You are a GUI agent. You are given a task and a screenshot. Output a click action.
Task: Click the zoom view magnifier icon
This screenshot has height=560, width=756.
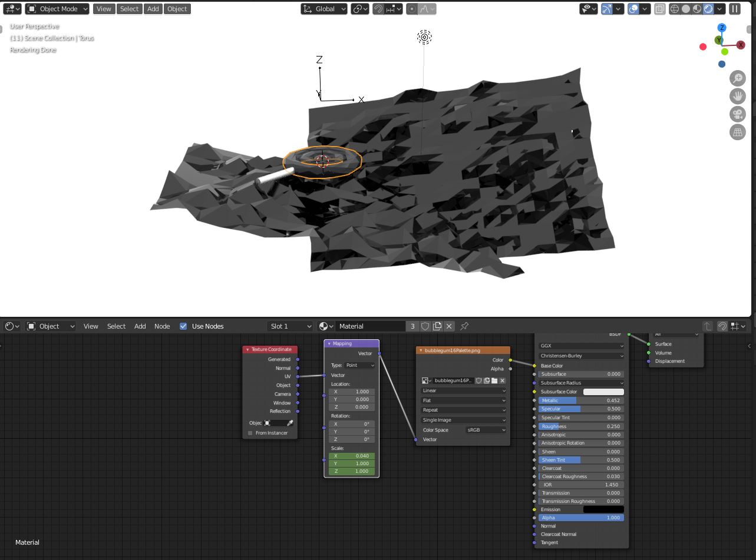[x=738, y=78]
